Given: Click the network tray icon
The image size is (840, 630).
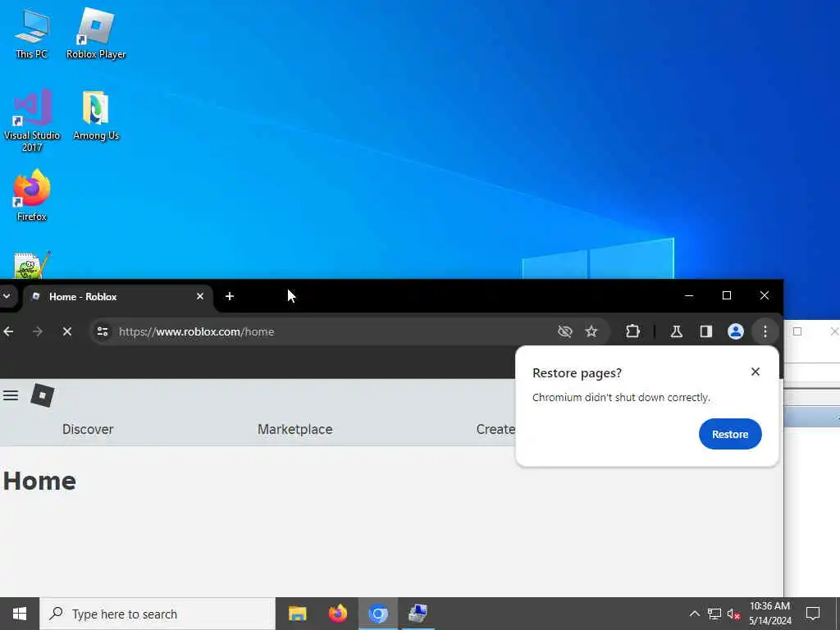Looking at the screenshot, I should pyautogui.click(x=714, y=614).
